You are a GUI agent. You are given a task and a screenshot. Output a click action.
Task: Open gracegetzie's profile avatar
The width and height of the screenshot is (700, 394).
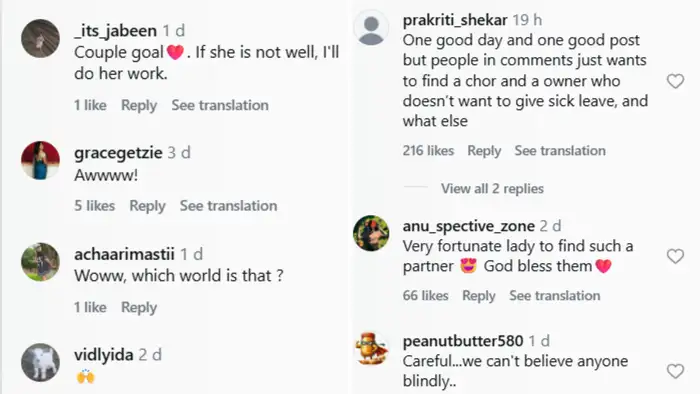click(41, 160)
